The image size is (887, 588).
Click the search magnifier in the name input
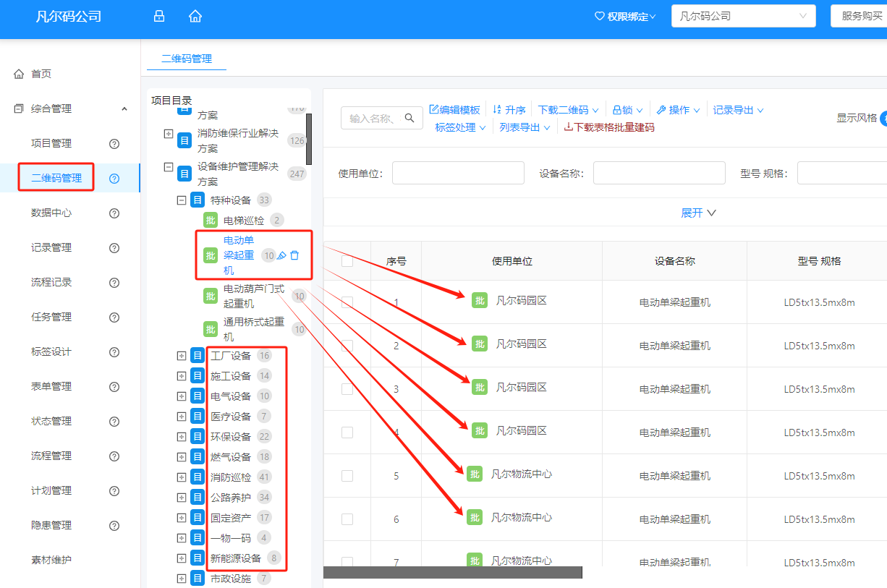409,118
